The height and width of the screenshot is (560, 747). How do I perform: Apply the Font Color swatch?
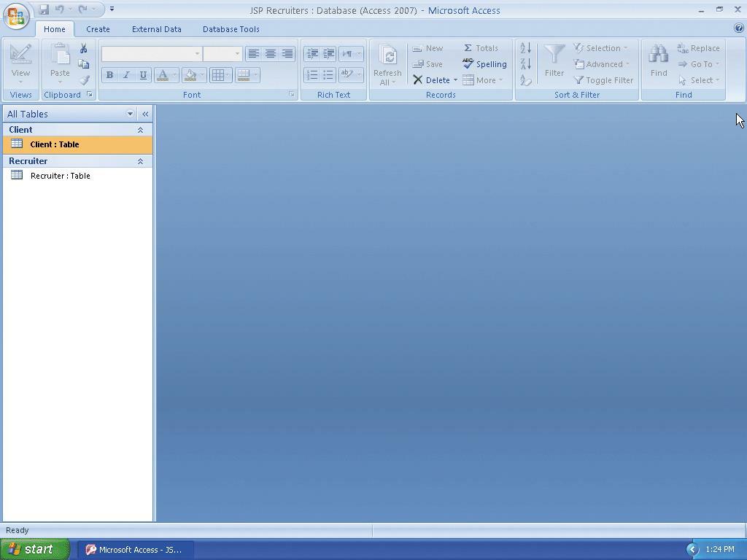tap(162, 75)
